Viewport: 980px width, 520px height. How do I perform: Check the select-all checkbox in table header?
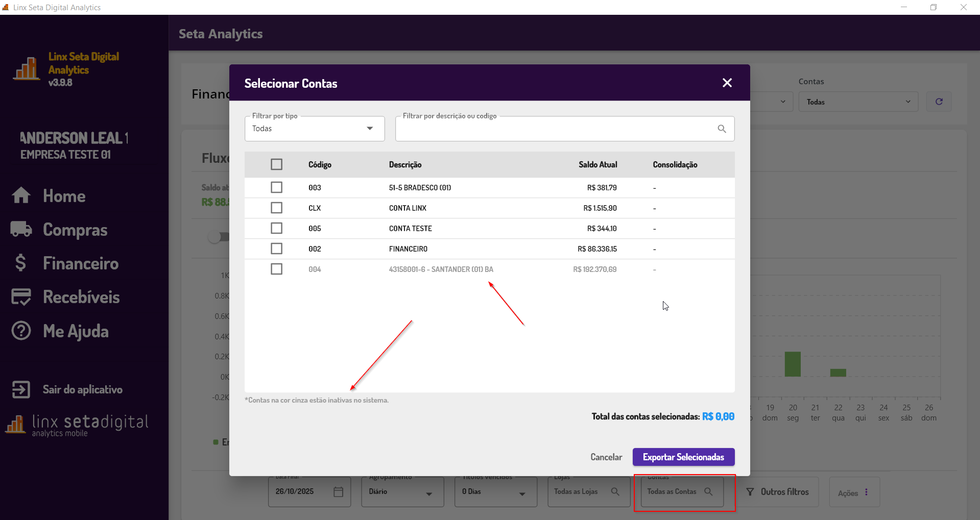(276, 164)
